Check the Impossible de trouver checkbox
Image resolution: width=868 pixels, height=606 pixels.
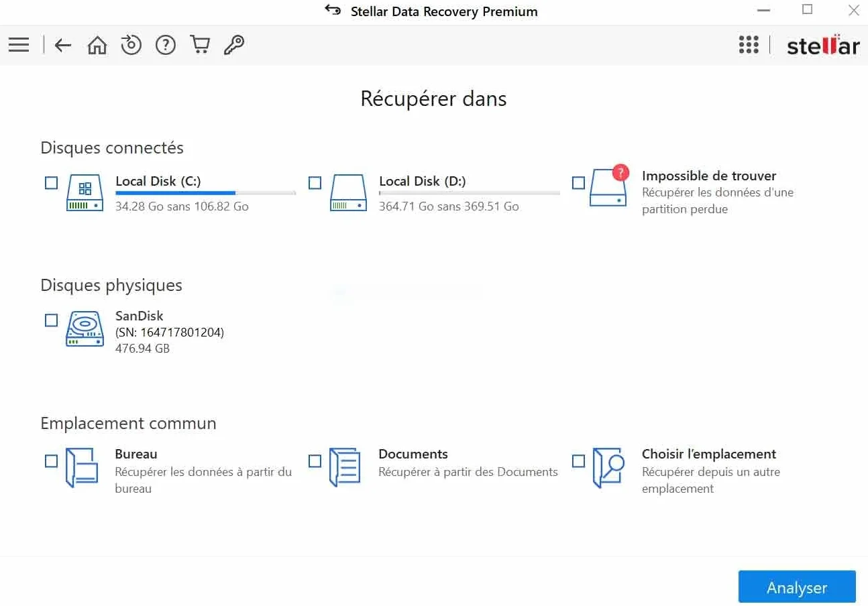pyautogui.click(x=578, y=182)
